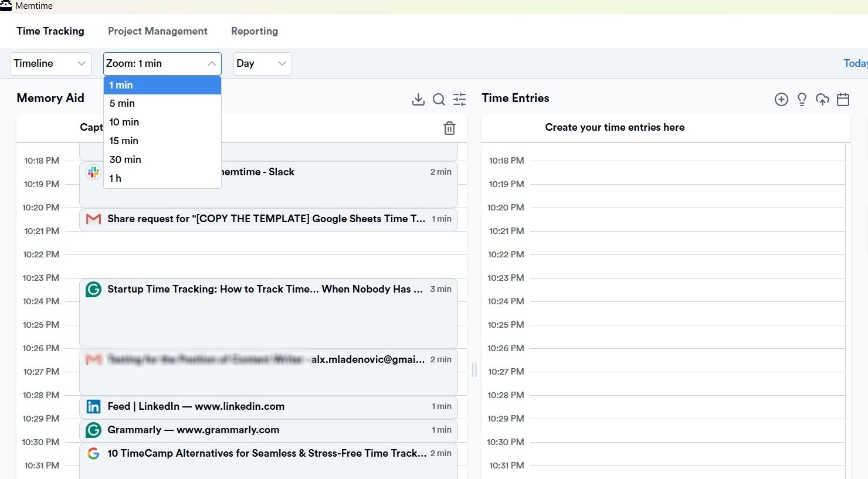Select 1 h zoom option
Viewport: 868px width, 479px height.
click(x=162, y=178)
